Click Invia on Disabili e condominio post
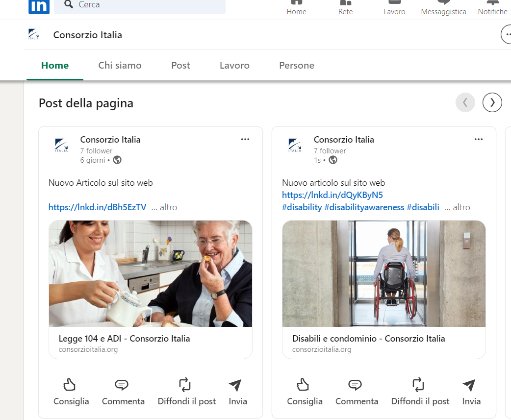The height and width of the screenshot is (420, 511). pyautogui.click(x=471, y=393)
